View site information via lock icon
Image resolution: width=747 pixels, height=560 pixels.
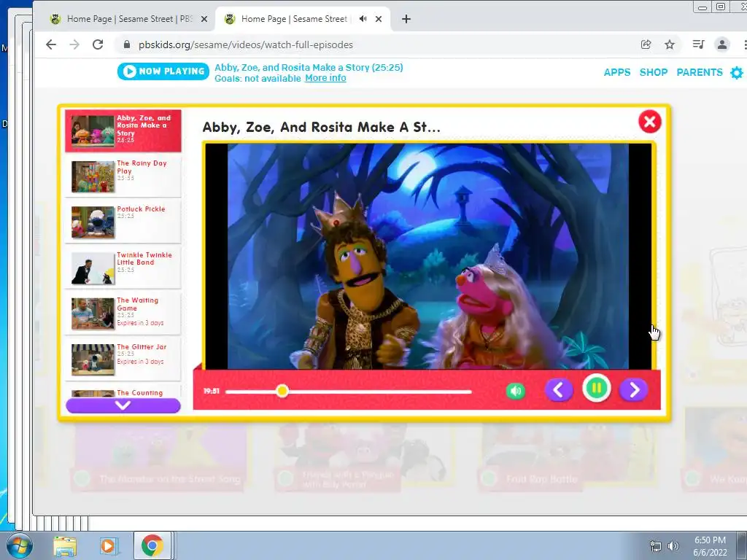click(x=126, y=44)
